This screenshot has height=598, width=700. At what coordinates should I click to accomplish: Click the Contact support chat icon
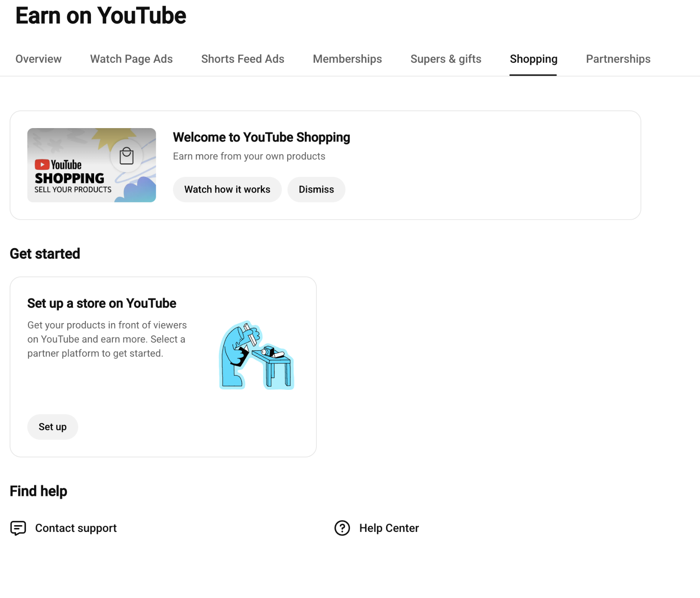click(18, 528)
